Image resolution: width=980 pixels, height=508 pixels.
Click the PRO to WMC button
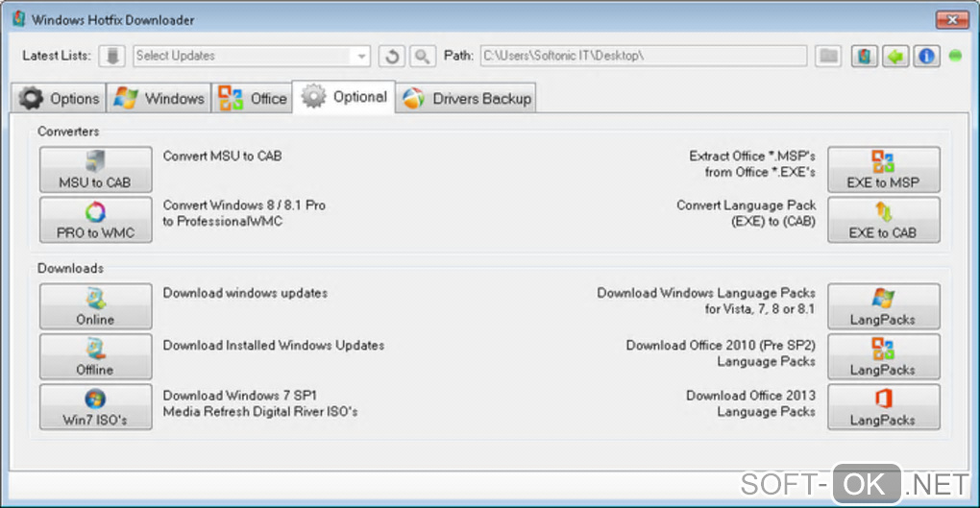tap(96, 219)
